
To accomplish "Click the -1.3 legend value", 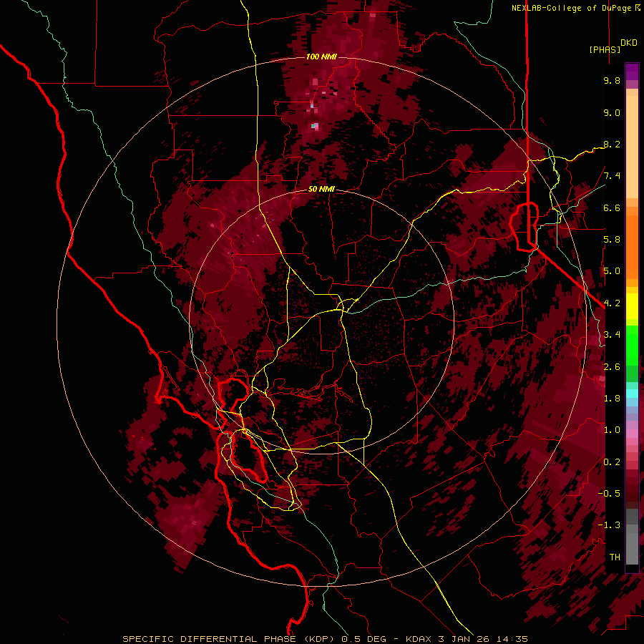I will 609,525.
